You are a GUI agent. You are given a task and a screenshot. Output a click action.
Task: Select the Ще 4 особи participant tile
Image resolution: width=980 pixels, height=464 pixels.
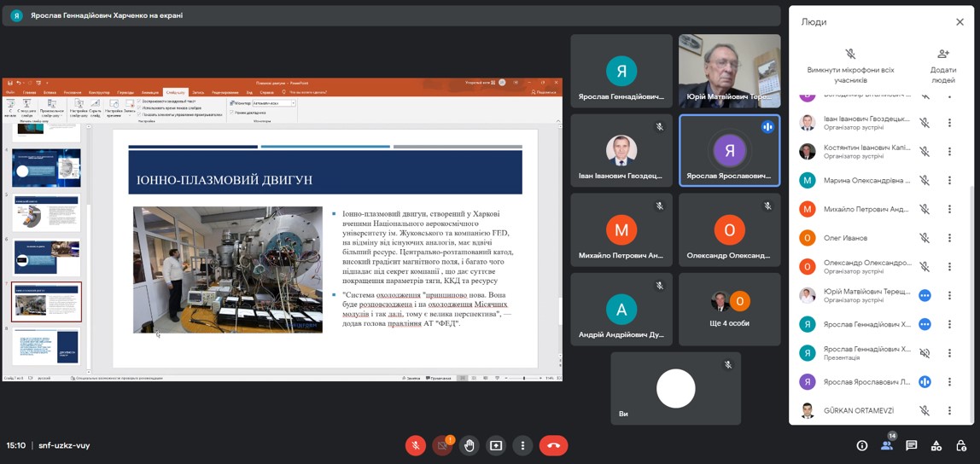pos(729,309)
